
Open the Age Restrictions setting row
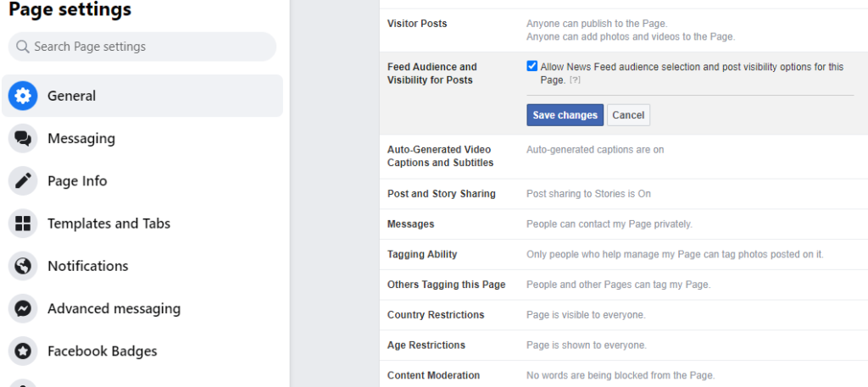pyautogui.click(x=623, y=346)
